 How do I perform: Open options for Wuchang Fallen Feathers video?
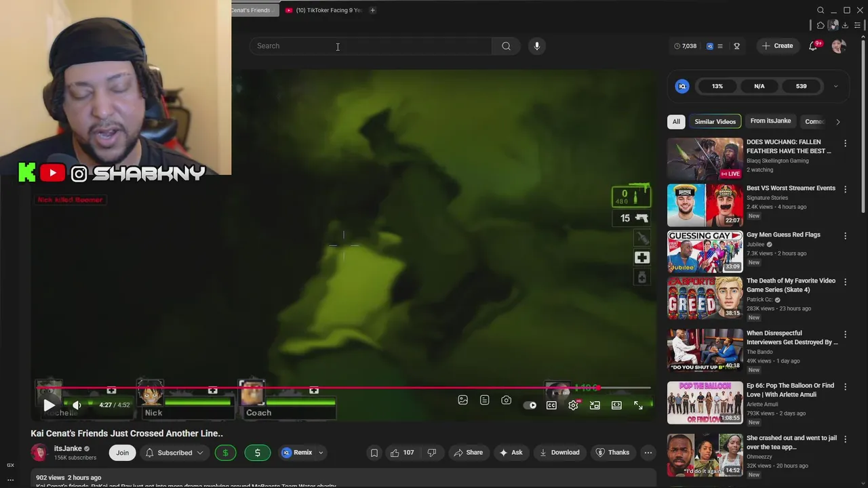pyautogui.click(x=845, y=144)
